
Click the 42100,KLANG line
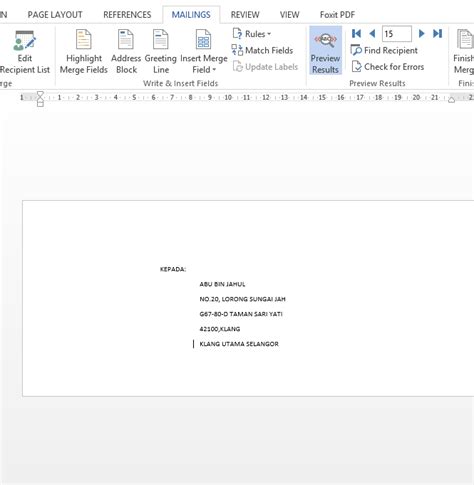(x=220, y=329)
